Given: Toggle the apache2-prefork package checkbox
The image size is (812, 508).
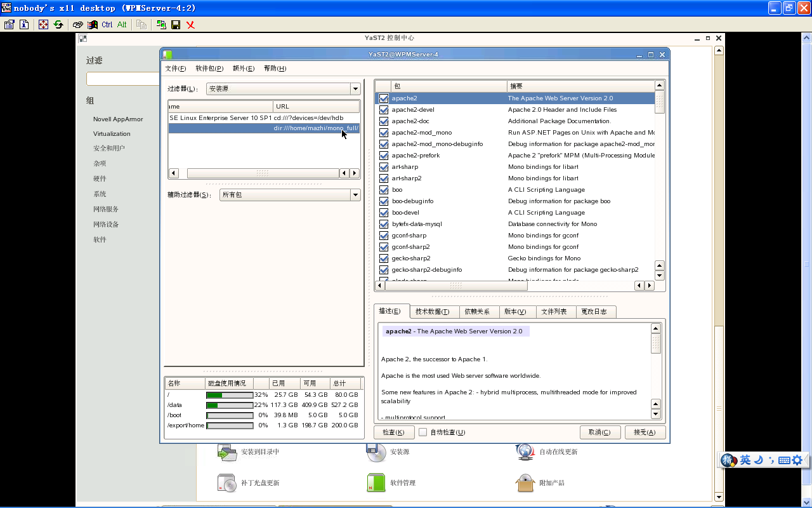Looking at the screenshot, I should (384, 156).
